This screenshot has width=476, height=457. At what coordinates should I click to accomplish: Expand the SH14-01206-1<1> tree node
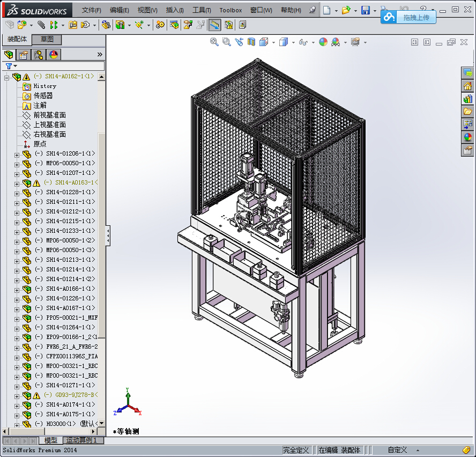pyautogui.click(x=17, y=154)
